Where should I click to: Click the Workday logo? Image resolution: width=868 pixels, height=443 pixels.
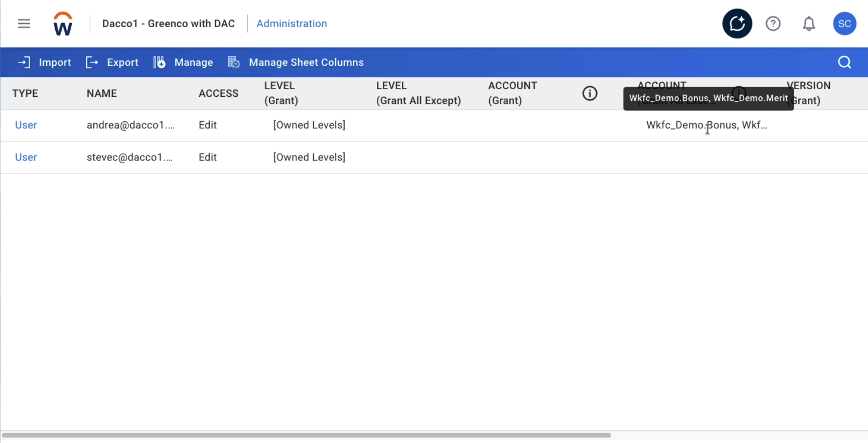(x=63, y=24)
